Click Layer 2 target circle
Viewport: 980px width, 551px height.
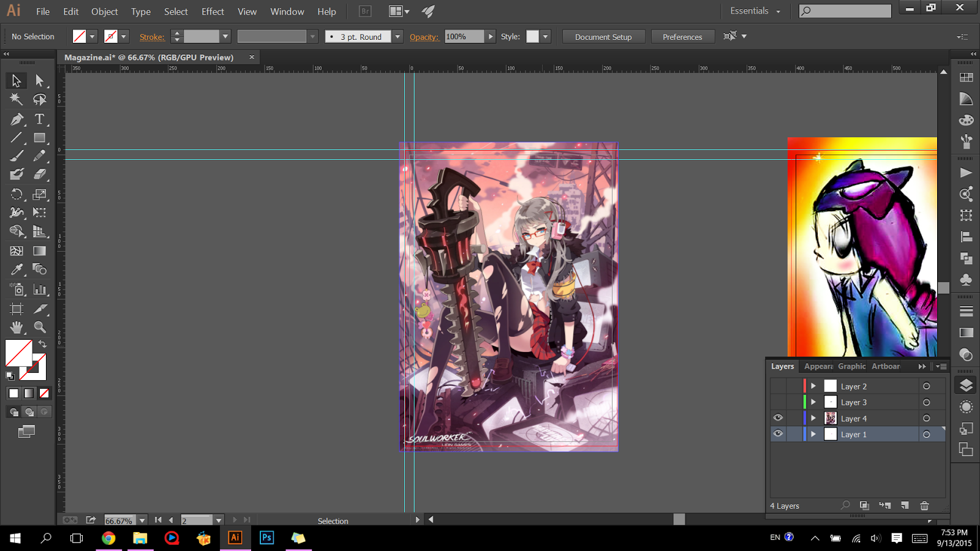pyautogui.click(x=926, y=386)
